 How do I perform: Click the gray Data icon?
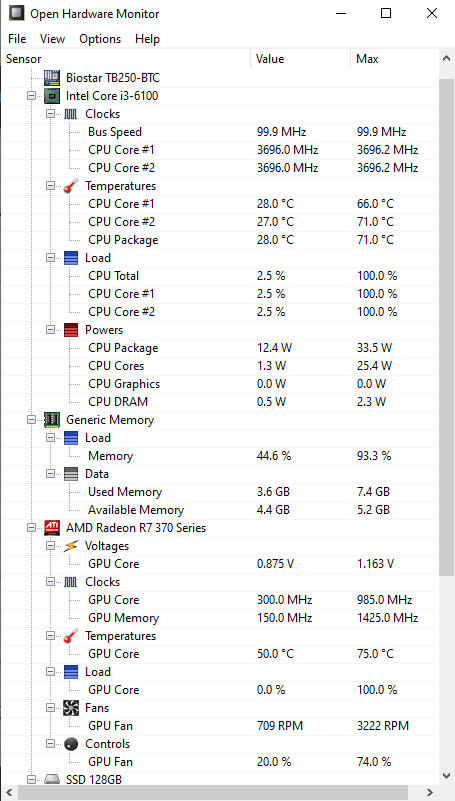pos(71,474)
